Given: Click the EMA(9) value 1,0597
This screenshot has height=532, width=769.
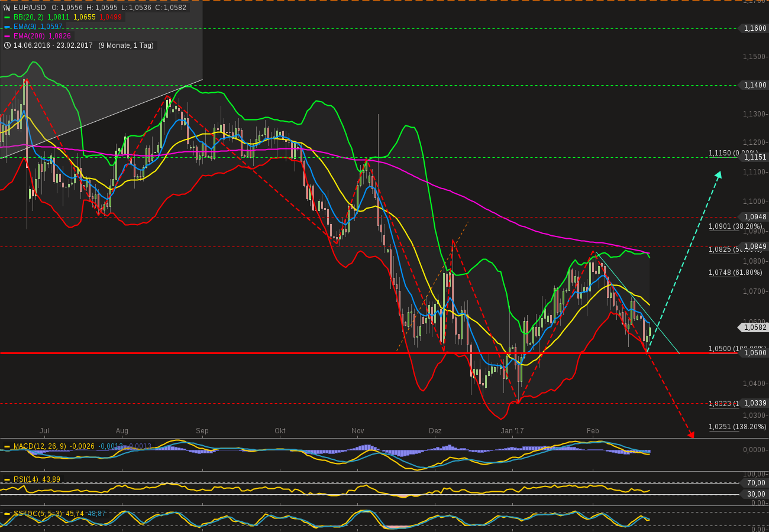Looking at the screenshot, I should [x=52, y=27].
